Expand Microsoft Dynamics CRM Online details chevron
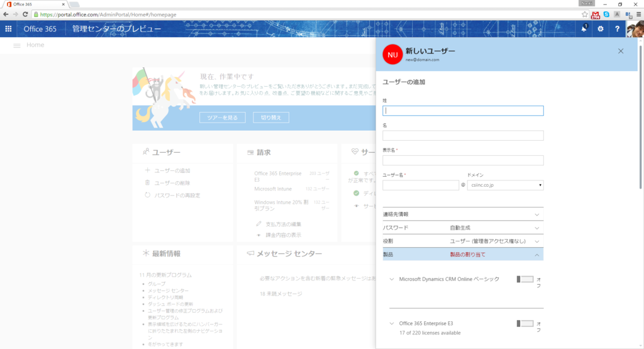Screen dimensions: 644x349 point(392,279)
